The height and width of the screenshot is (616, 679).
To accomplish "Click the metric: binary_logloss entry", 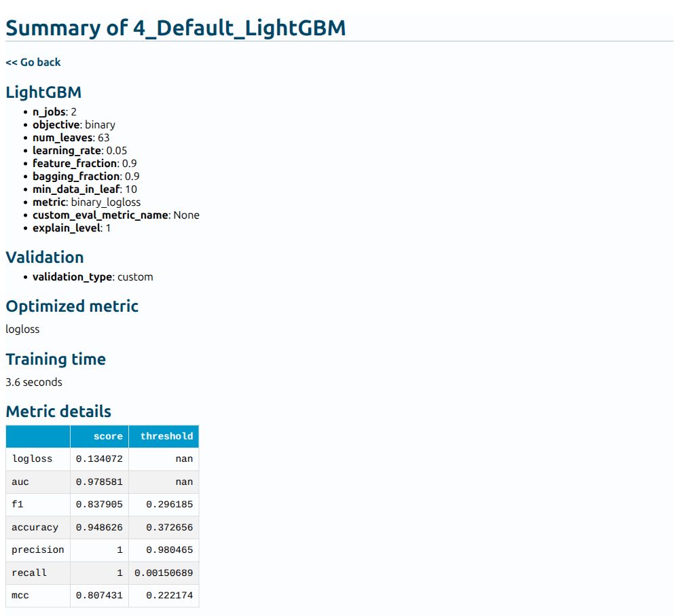I will (x=87, y=202).
